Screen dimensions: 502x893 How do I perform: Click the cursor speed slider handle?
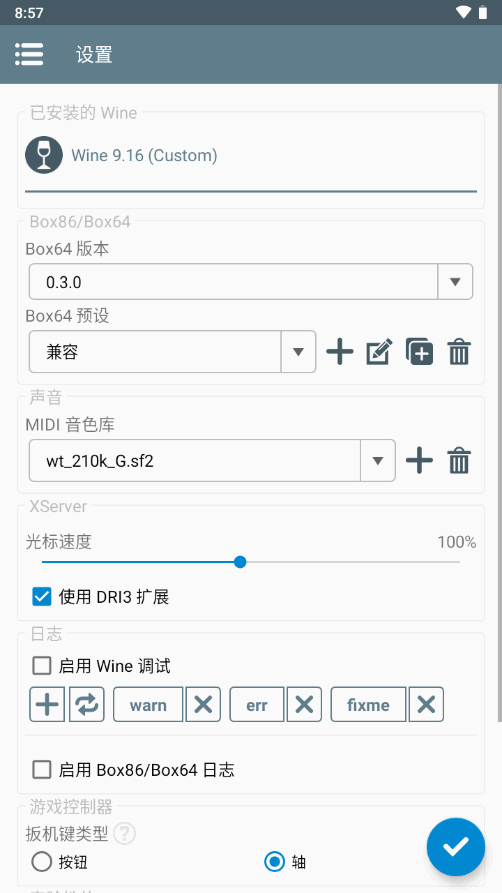(x=240, y=562)
